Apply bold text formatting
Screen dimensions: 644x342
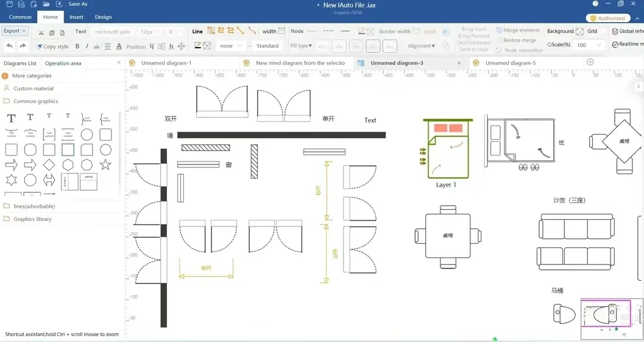coord(77,46)
